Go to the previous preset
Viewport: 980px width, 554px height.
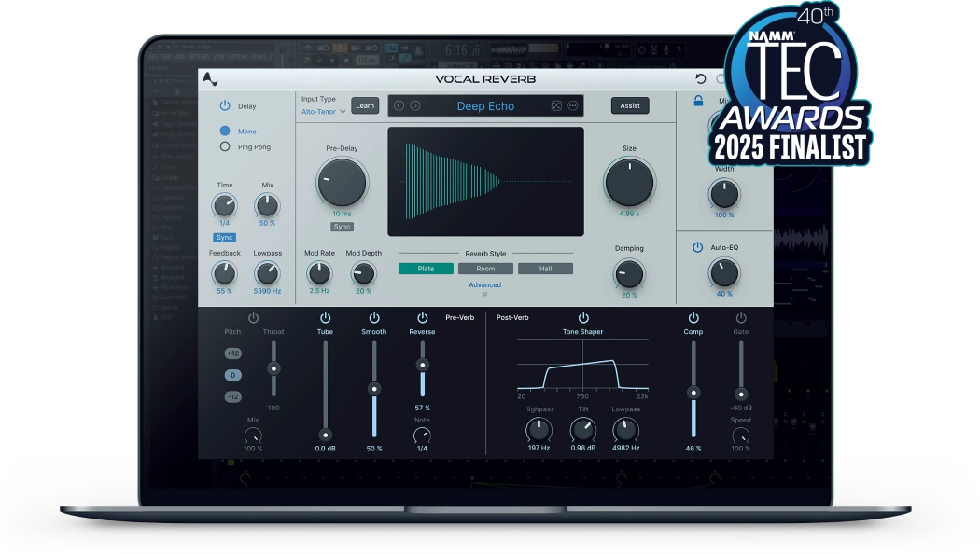[399, 105]
